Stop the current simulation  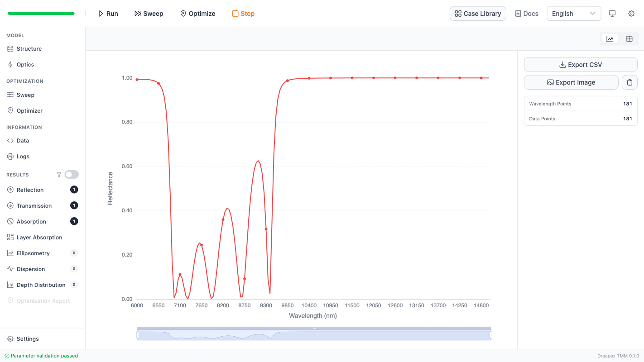coord(243,14)
